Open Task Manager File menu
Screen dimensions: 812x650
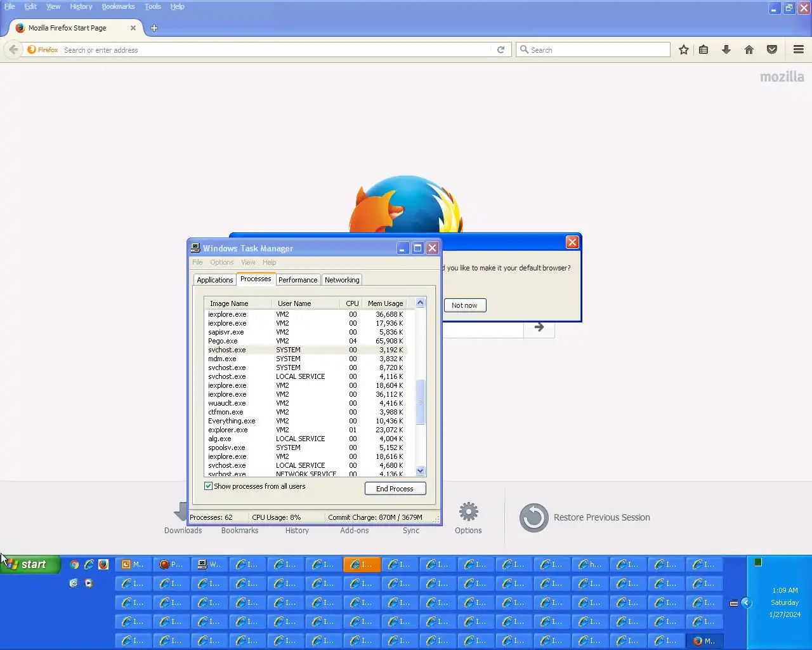click(x=197, y=262)
